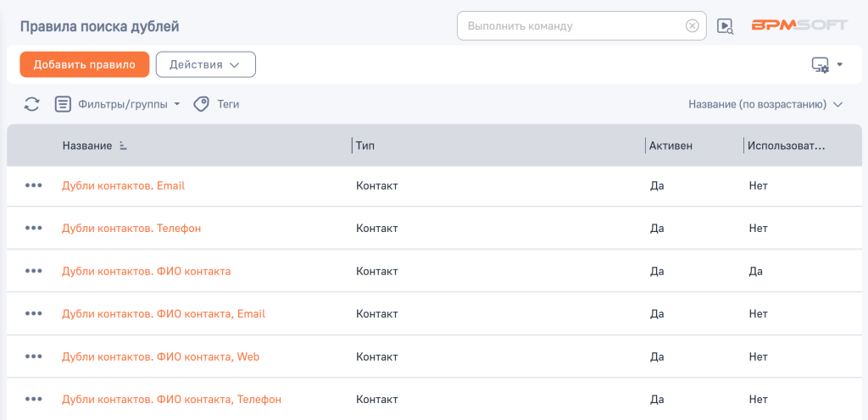Click the Tags icon
868x420 pixels.
(202, 104)
